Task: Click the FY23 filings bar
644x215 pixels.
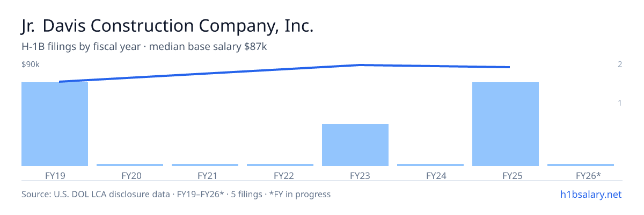Action: [x=355, y=145]
